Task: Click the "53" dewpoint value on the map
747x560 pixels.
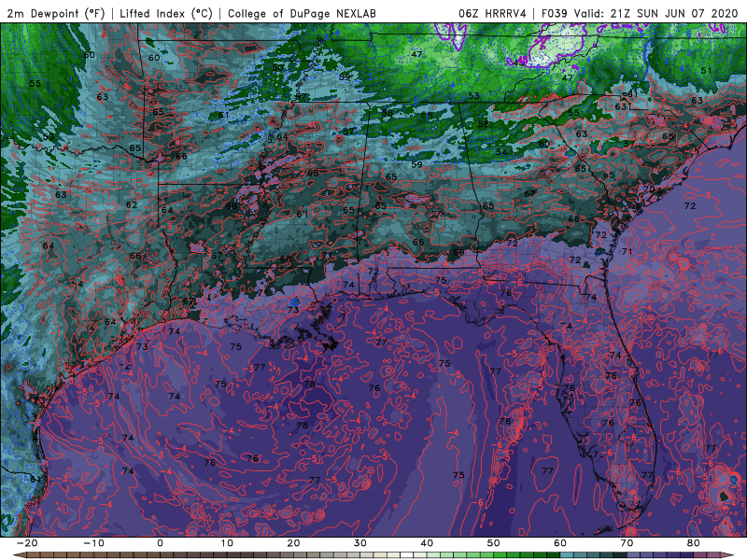Action: (x=473, y=96)
